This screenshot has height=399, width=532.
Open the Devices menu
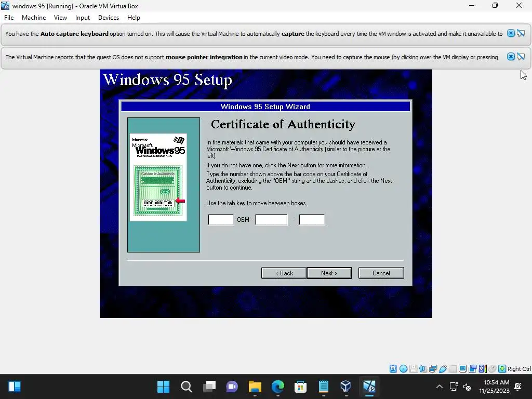[109, 18]
